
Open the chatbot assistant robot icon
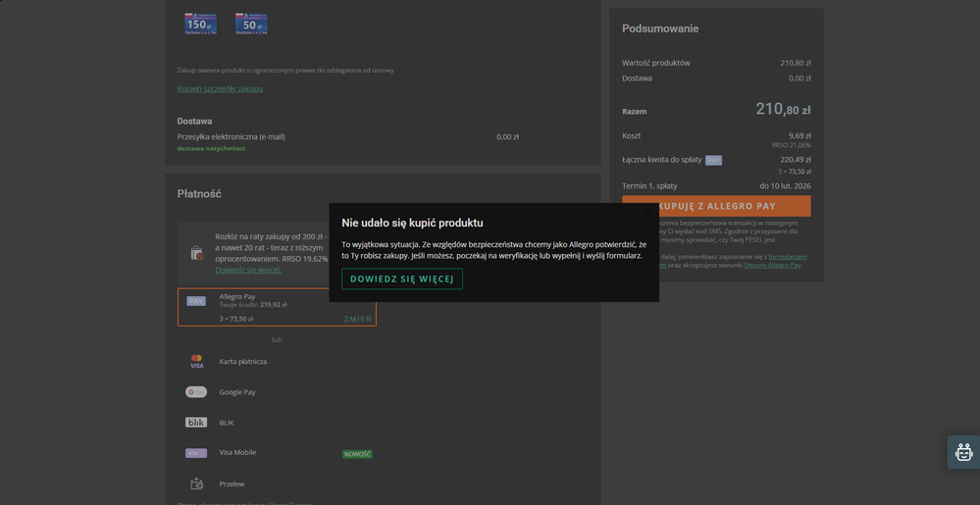963,452
